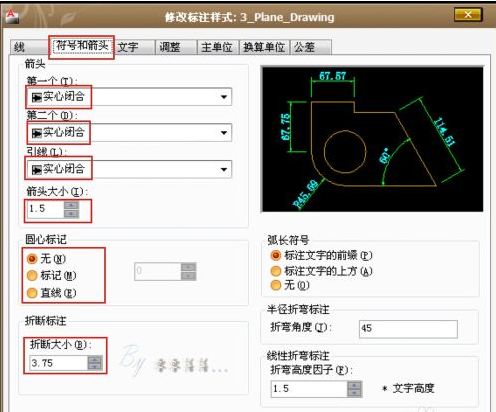Decrease 折弯高度因子 with the down stepper

click(354, 393)
